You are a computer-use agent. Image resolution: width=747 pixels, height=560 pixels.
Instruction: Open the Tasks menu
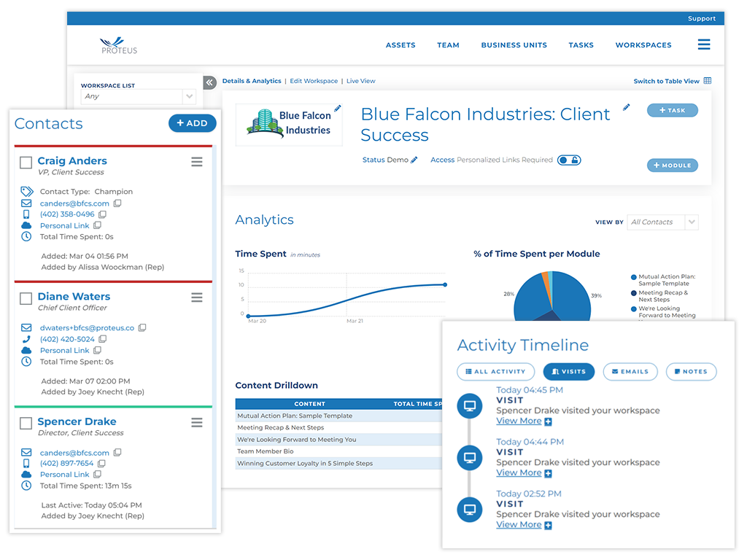pyautogui.click(x=581, y=45)
